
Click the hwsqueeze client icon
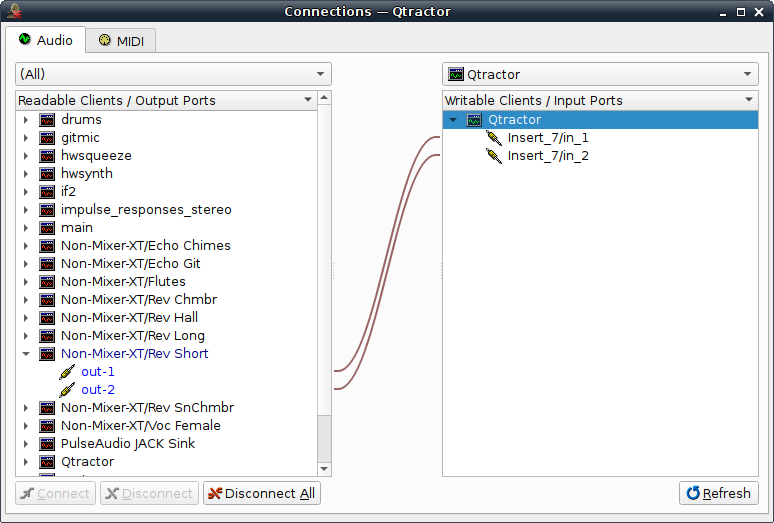pyautogui.click(x=47, y=156)
